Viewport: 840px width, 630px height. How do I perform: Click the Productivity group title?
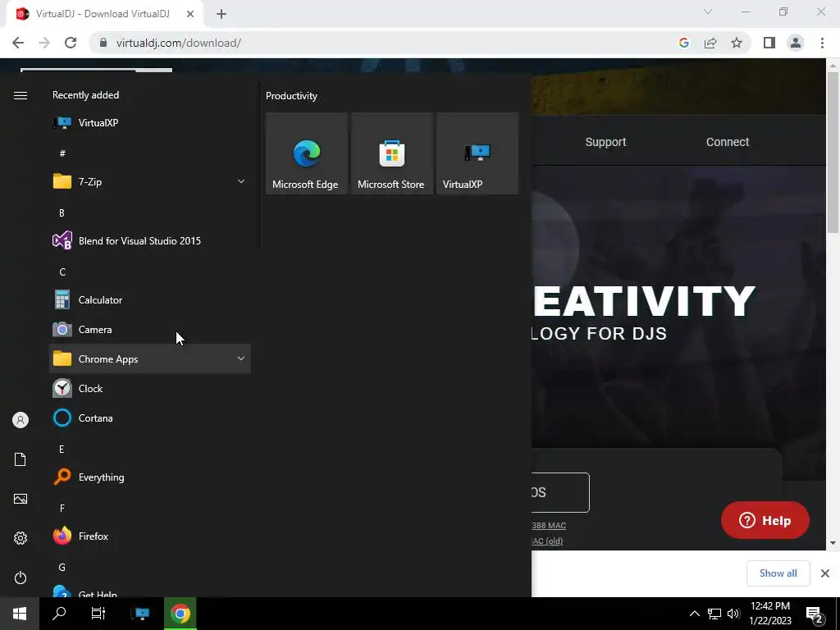291,96
